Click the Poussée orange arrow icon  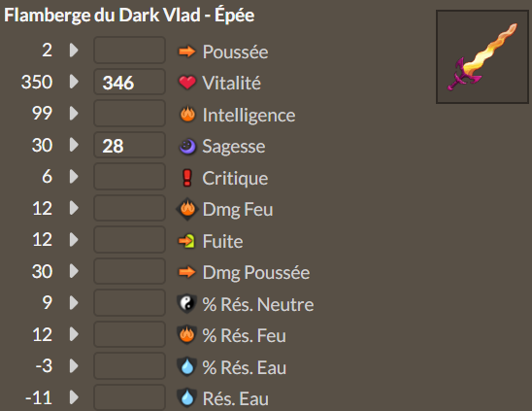tap(187, 51)
